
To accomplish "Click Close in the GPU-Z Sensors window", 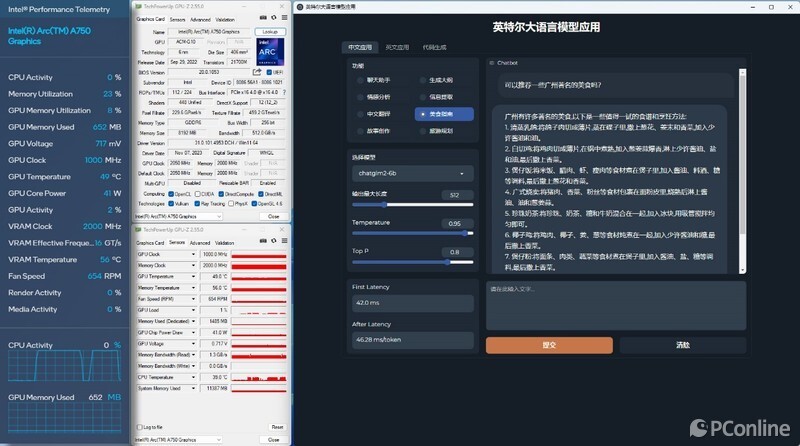I will click(x=273, y=439).
